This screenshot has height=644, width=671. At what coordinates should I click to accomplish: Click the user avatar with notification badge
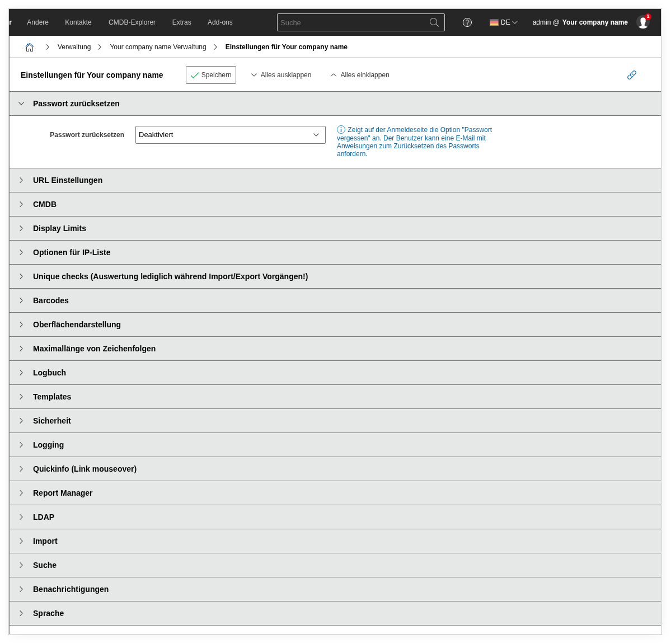point(643,22)
